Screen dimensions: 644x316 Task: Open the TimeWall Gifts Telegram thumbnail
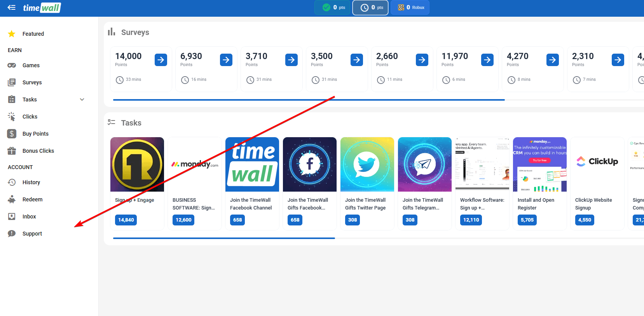pos(425,164)
